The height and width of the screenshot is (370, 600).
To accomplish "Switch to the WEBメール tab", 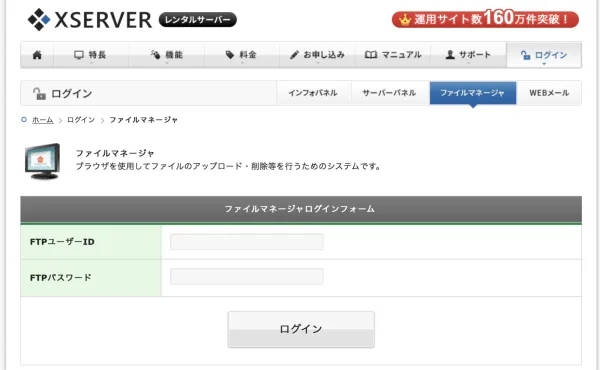I will [x=549, y=93].
